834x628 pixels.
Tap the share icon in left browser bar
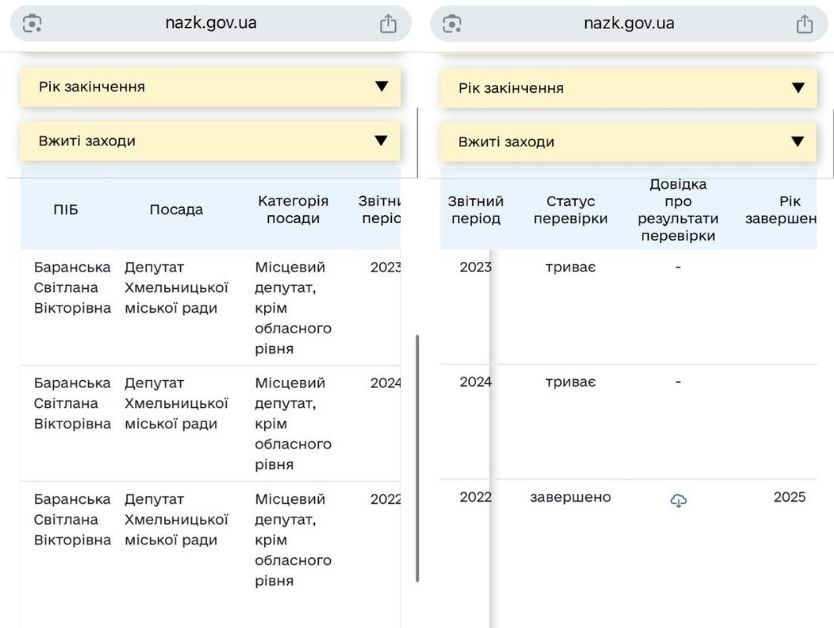click(x=388, y=24)
